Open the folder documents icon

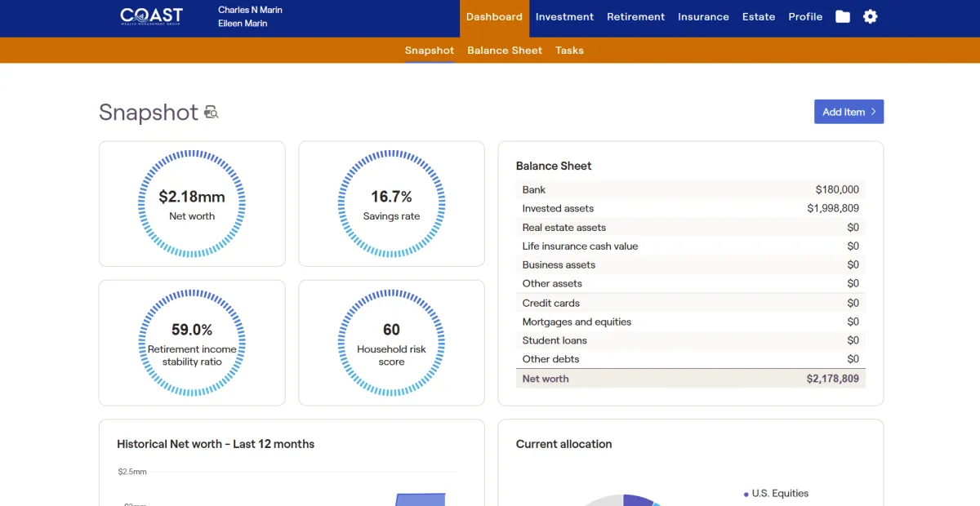coord(843,16)
